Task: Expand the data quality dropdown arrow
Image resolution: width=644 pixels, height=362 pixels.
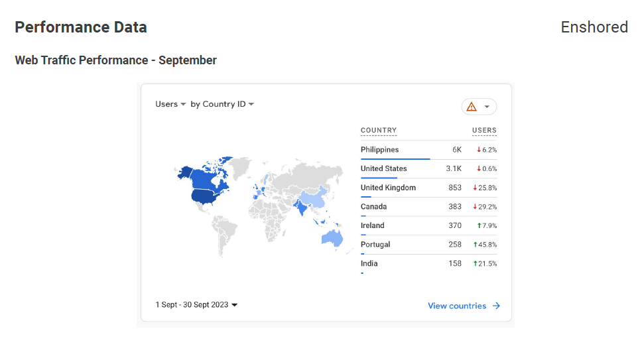Action: click(487, 107)
